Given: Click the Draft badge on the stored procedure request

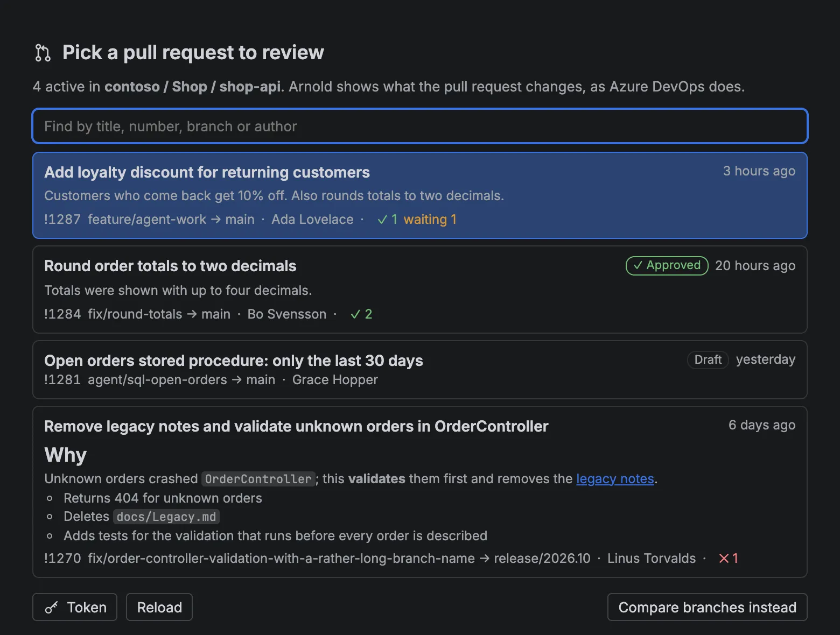Looking at the screenshot, I should [x=708, y=359].
